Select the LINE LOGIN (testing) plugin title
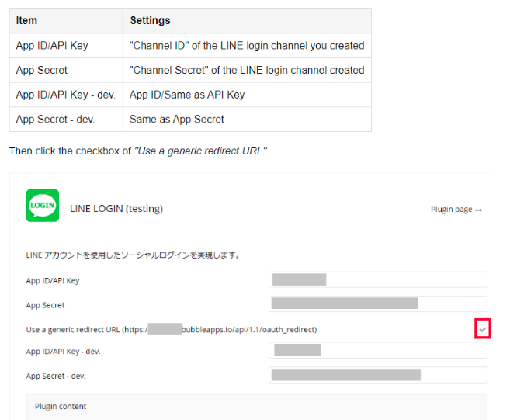 [116, 209]
